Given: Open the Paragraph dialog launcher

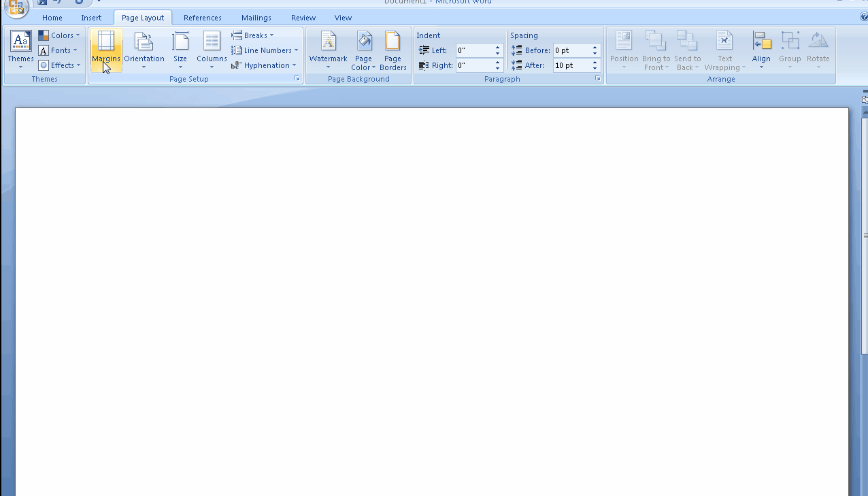Looking at the screenshot, I should pos(597,78).
